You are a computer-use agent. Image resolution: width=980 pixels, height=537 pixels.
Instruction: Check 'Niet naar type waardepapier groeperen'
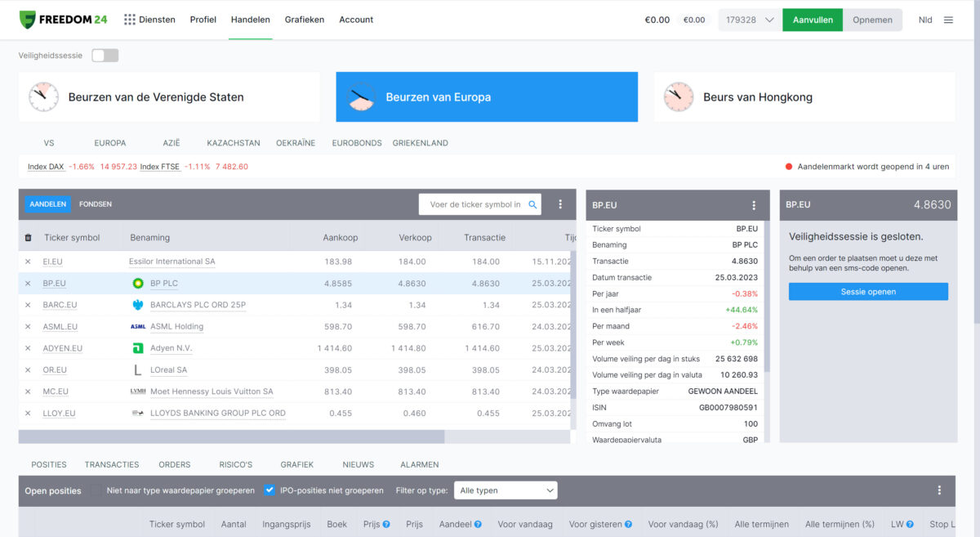(x=97, y=490)
